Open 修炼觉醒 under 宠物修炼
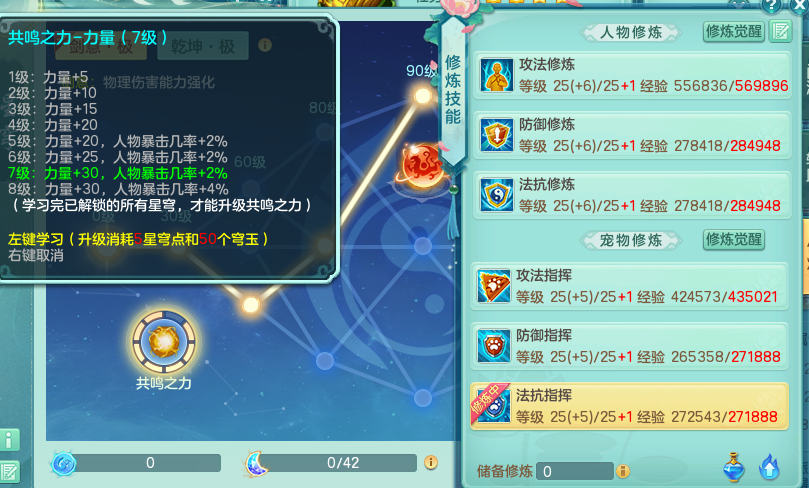Image resolution: width=809 pixels, height=488 pixels. [x=734, y=239]
